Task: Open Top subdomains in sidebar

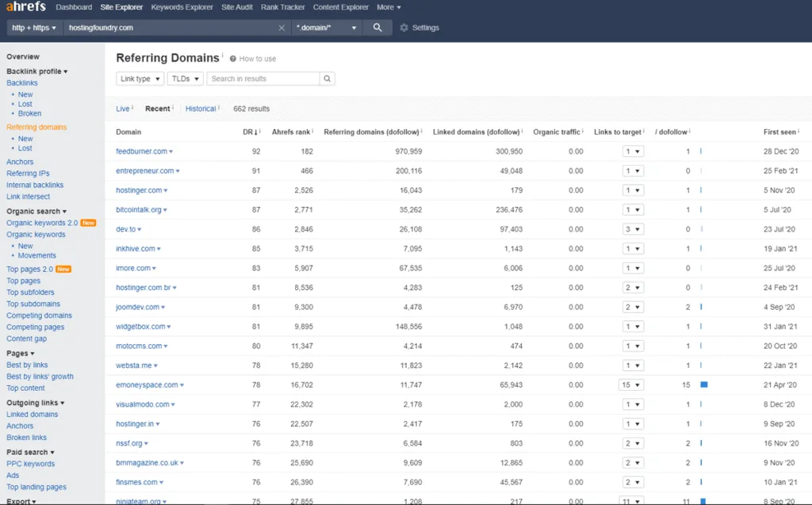Action: (x=33, y=304)
